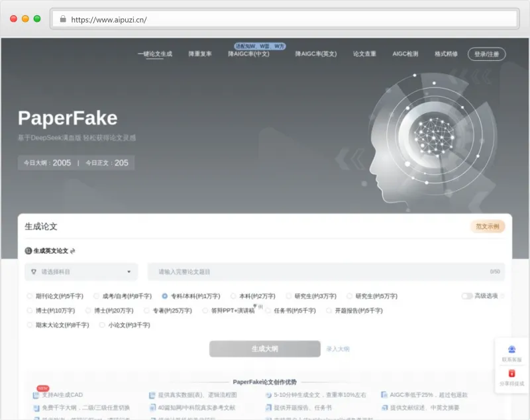Click the 联系客服 customer service icon
The height and width of the screenshot is (420, 530).
[x=511, y=349]
